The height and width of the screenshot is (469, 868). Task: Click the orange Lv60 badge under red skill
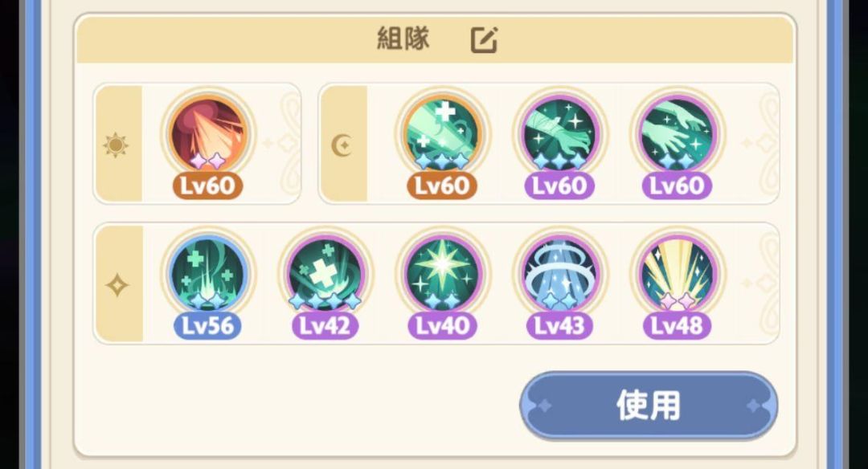[x=207, y=186]
